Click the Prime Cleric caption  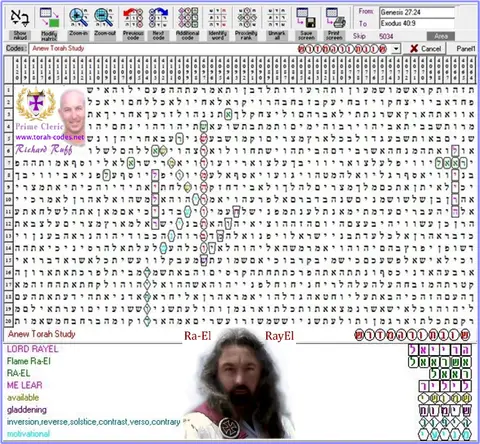coord(39,127)
